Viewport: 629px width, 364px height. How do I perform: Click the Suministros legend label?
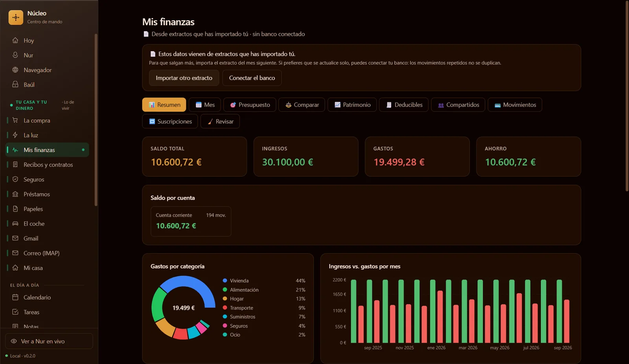(243, 317)
